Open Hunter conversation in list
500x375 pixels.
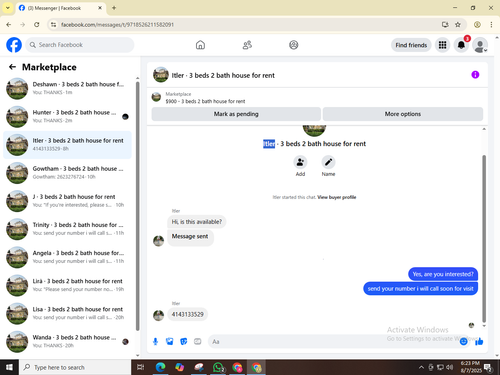click(68, 117)
